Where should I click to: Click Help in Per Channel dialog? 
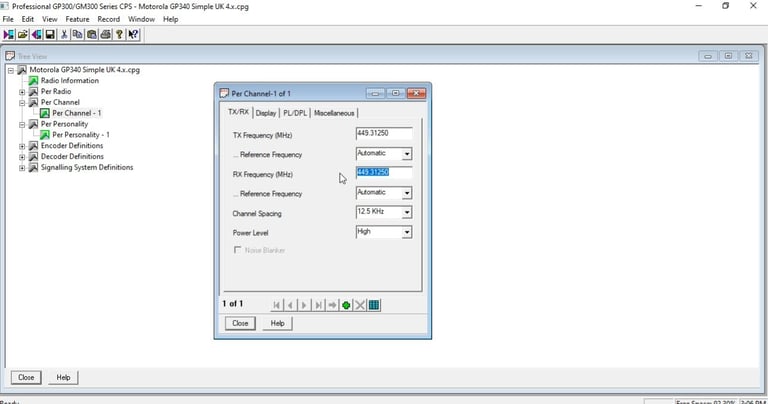click(277, 323)
